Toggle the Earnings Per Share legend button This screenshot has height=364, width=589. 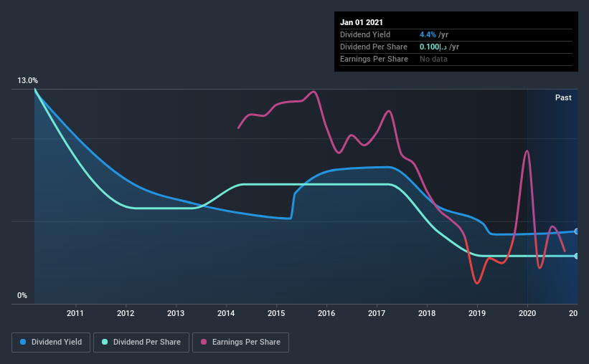tap(240, 343)
